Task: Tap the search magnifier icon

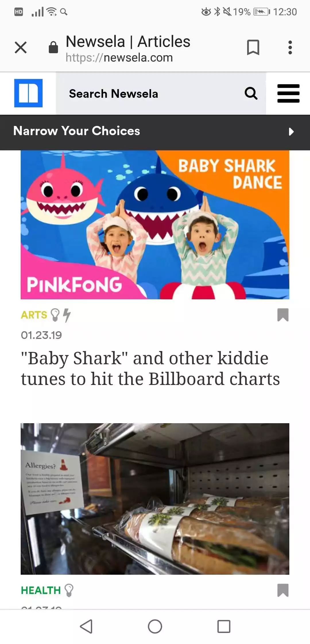Action: click(251, 93)
